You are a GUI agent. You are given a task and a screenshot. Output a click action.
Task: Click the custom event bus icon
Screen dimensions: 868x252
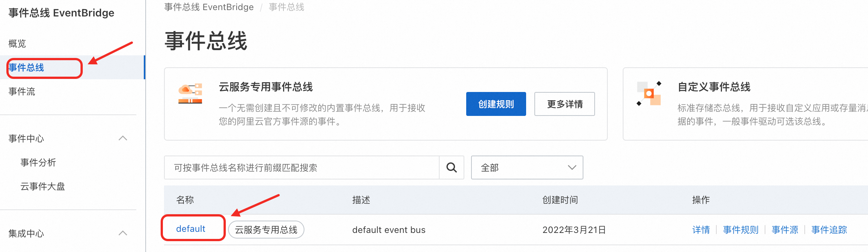click(x=649, y=93)
